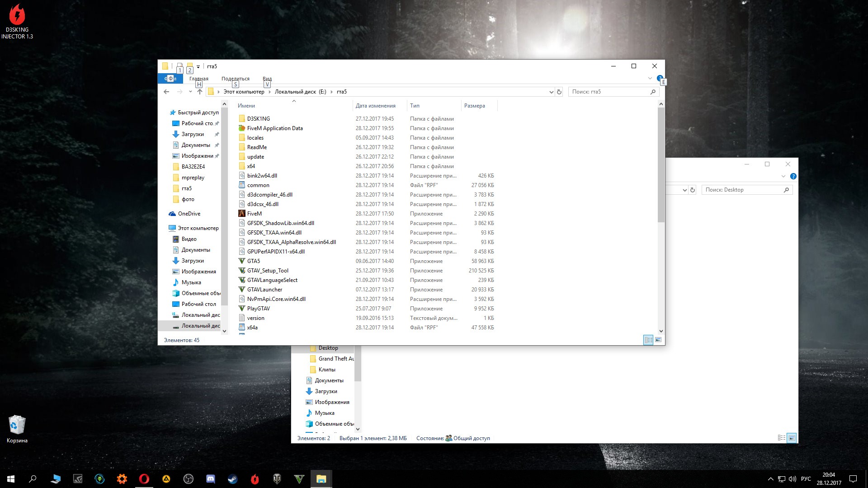This screenshot has height=488, width=868.
Task: Click the FiveM Application Data folder icon
Action: pos(242,128)
